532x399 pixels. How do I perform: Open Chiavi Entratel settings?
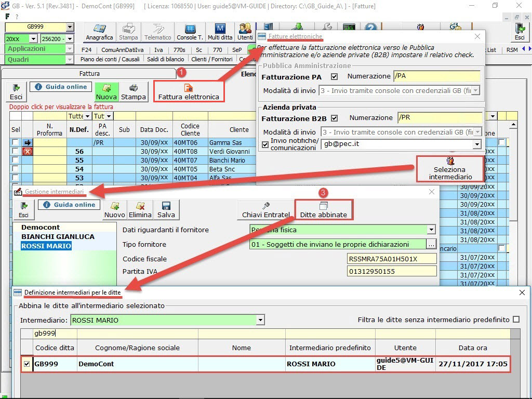265,210
